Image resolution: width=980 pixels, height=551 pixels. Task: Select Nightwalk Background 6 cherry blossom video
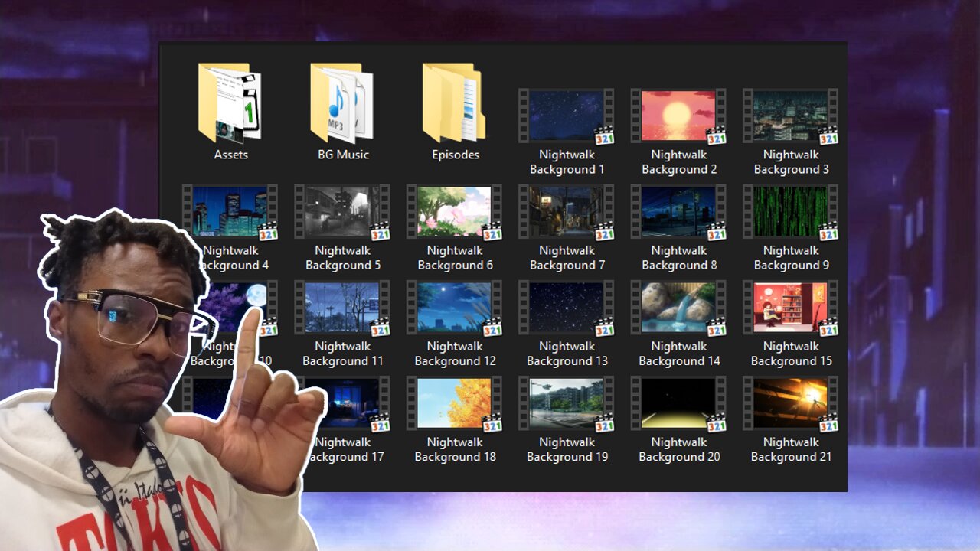(454, 211)
